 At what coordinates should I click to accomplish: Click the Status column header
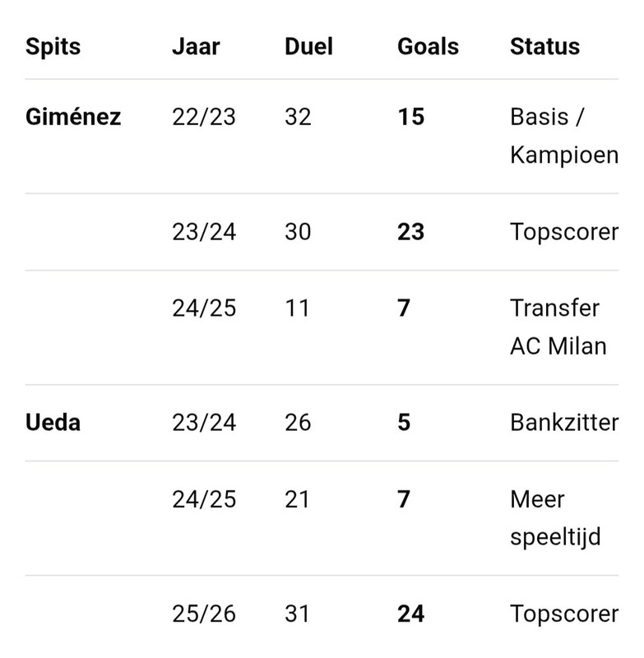point(544,47)
